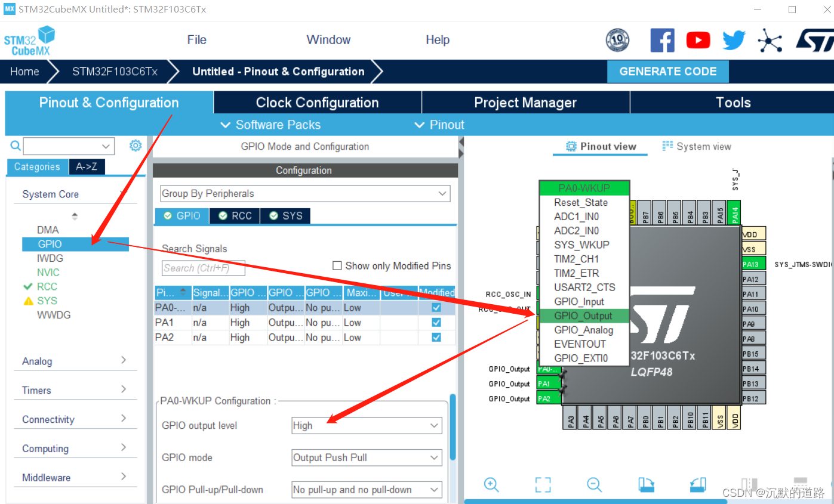
Task: Open the Facebook icon link
Action: (662, 41)
